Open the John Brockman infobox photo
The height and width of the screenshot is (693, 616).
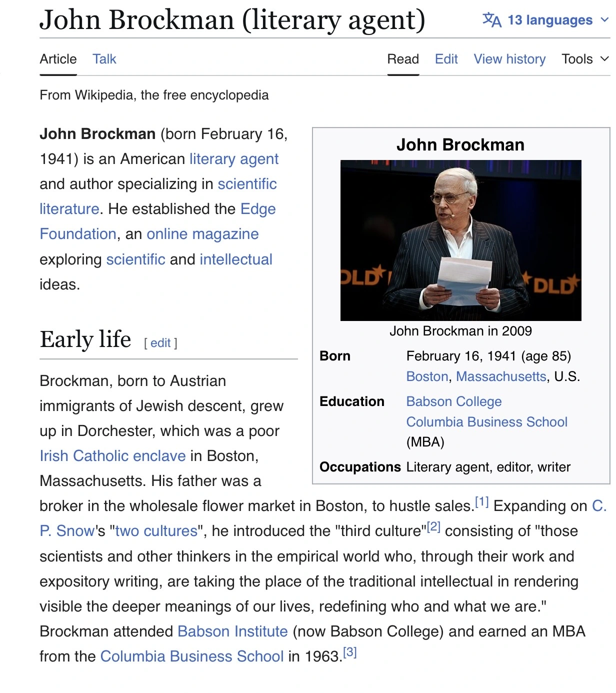coord(460,240)
